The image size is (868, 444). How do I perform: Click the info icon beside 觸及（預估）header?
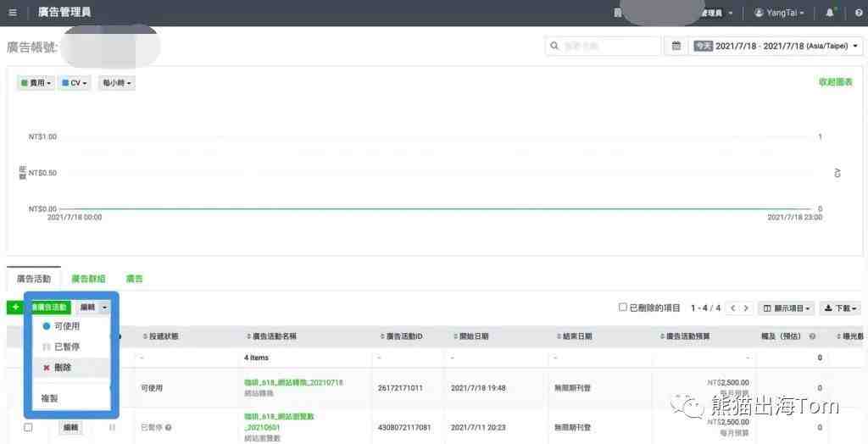tap(812, 336)
